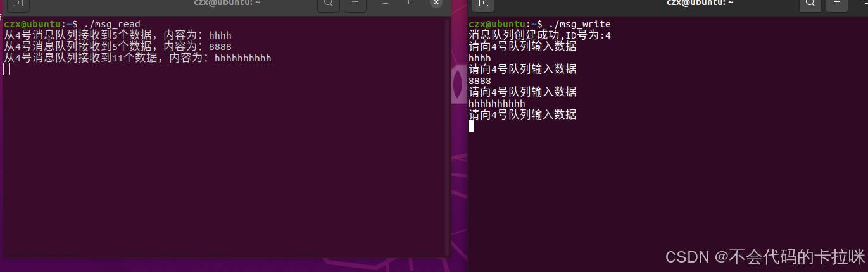The height and width of the screenshot is (272, 868).
Task: Click the ./msg_write command line
Action: pos(539,24)
